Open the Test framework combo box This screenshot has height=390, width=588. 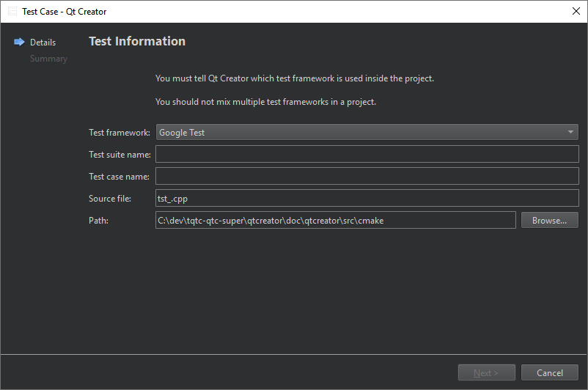367,133
